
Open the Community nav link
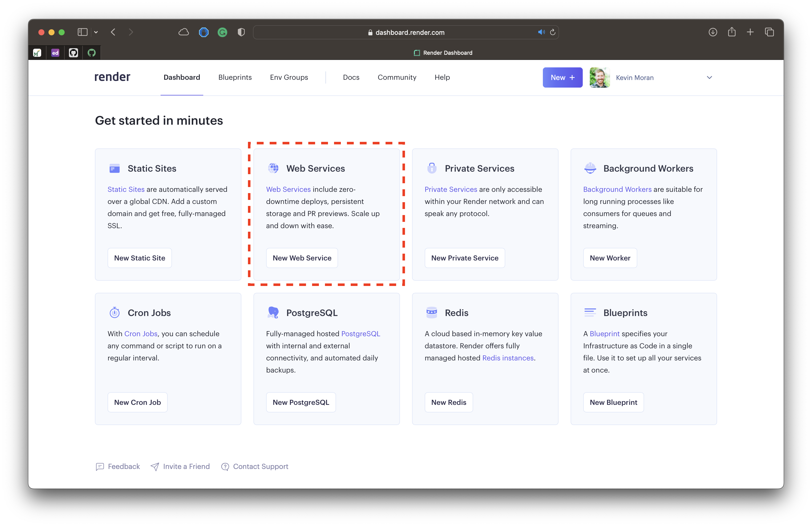tap(397, 77)
